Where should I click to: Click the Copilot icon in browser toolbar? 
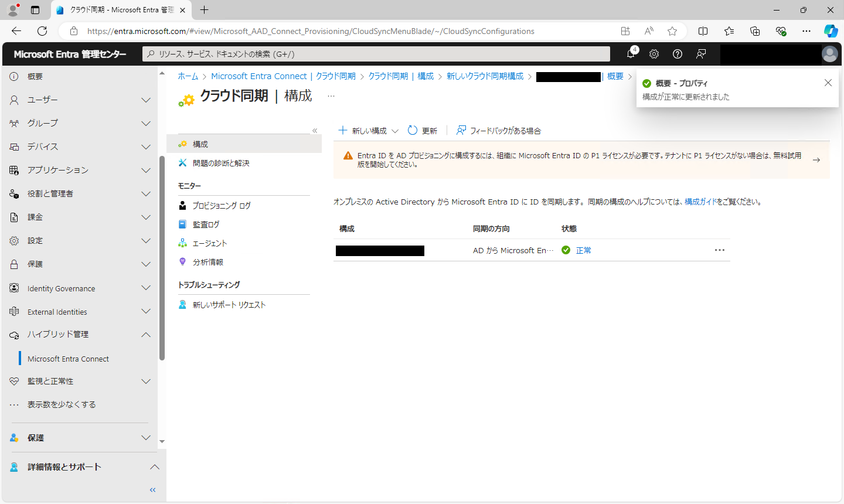click(x=831, y=31)
